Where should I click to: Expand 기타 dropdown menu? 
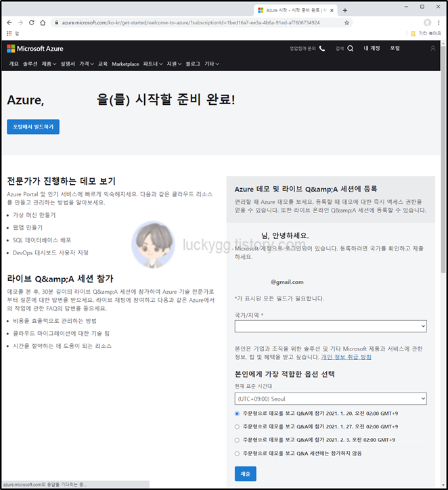(212, 64)
